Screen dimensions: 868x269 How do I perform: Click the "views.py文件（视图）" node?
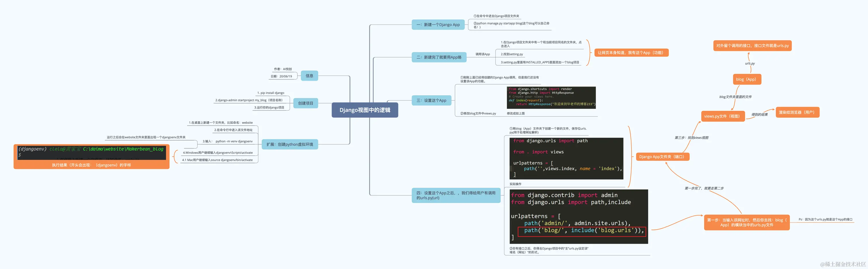[x=722, y=116]
